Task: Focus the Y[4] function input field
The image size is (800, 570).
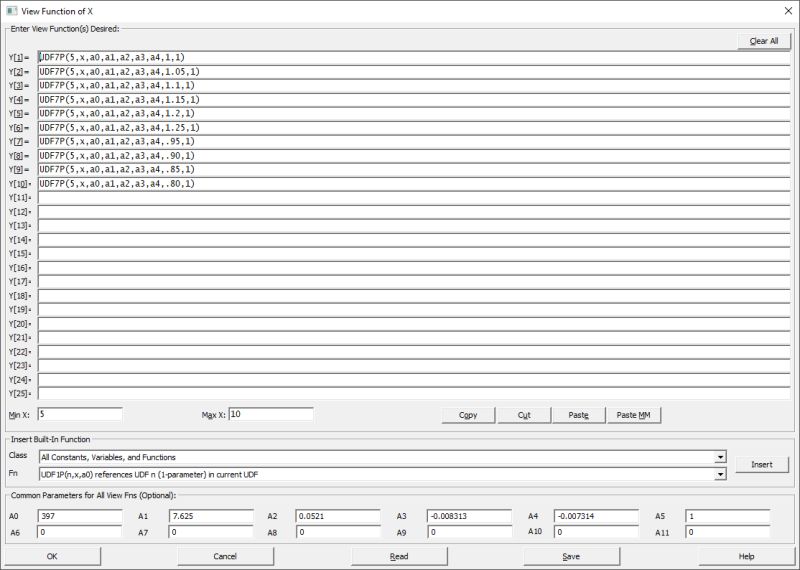Action: point(414,100)
